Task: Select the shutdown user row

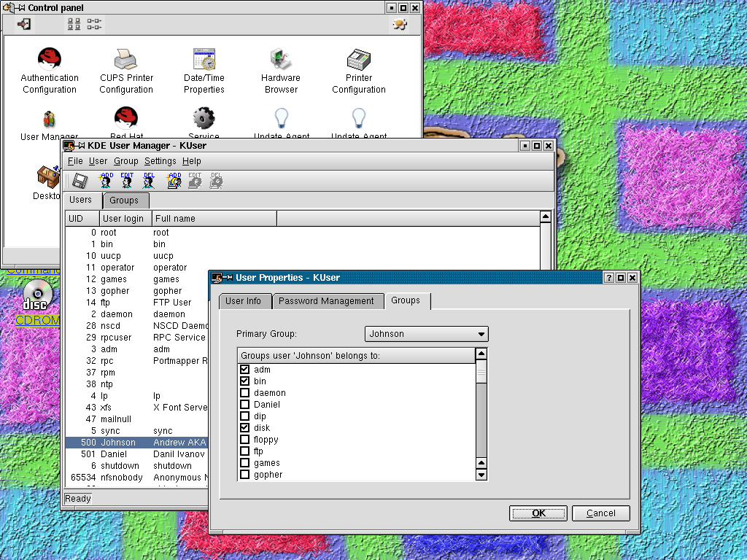Action: point(136,466)
